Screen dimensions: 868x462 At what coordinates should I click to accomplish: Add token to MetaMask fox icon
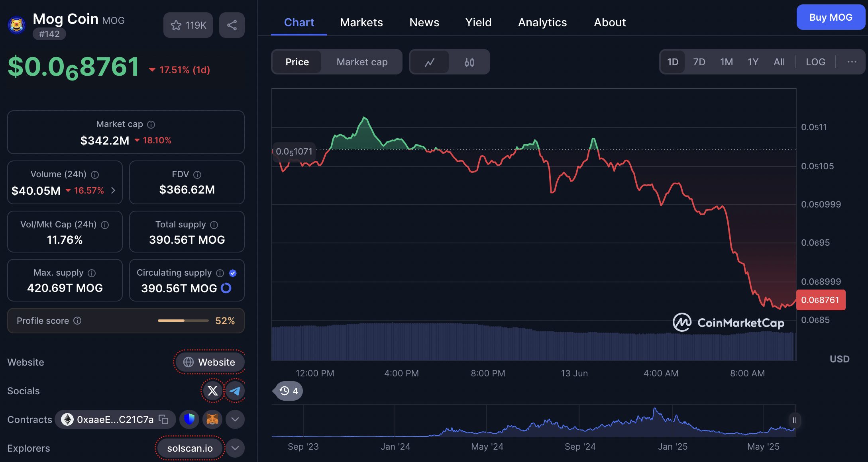[212, 419]
